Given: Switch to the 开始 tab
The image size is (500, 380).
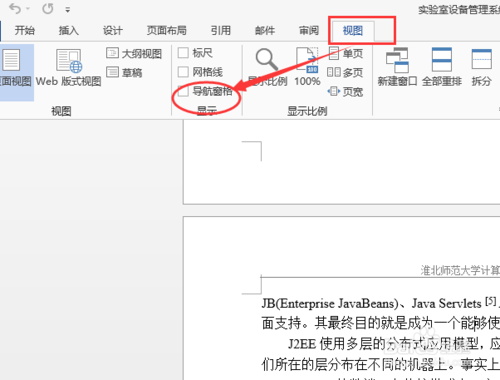Looking at the screenshot, I should [x=25, y=31].
